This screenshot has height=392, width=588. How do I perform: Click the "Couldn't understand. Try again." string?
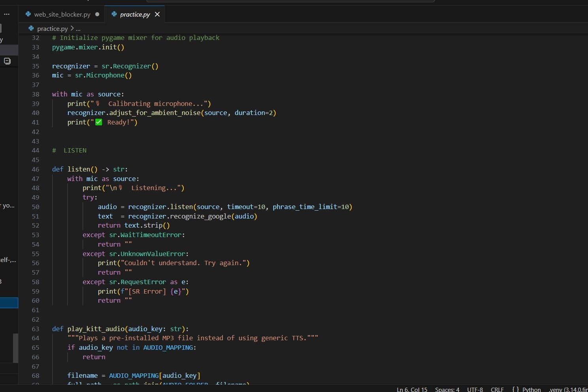pos(185,263)
